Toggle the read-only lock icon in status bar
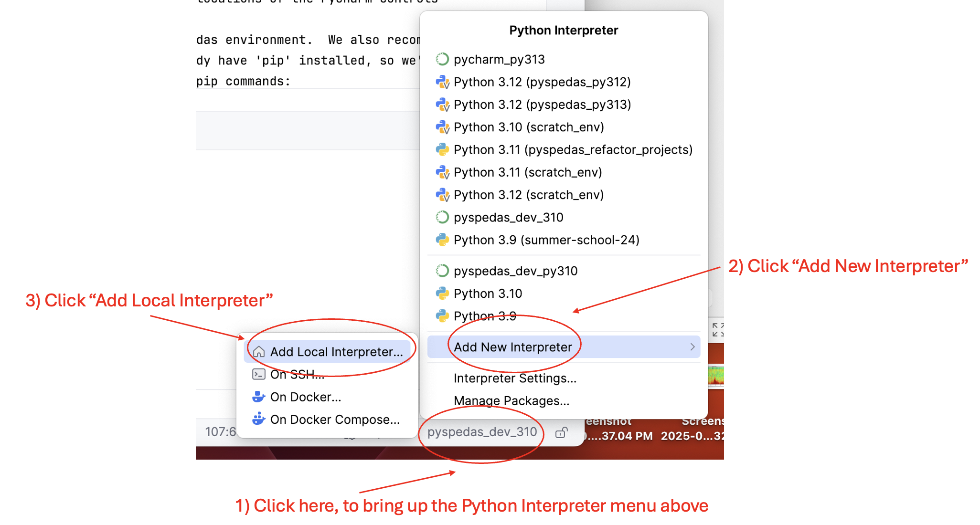 pyautogui.click(x=562, y=432)
